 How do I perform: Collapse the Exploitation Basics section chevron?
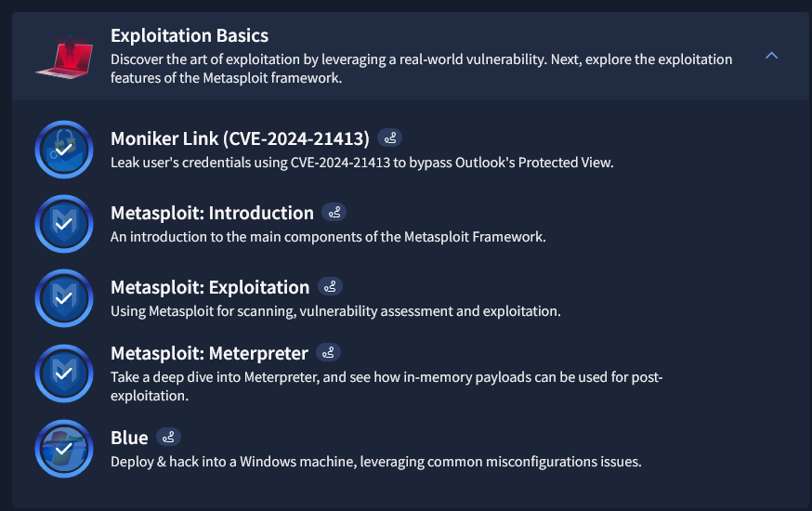point(771,56)
